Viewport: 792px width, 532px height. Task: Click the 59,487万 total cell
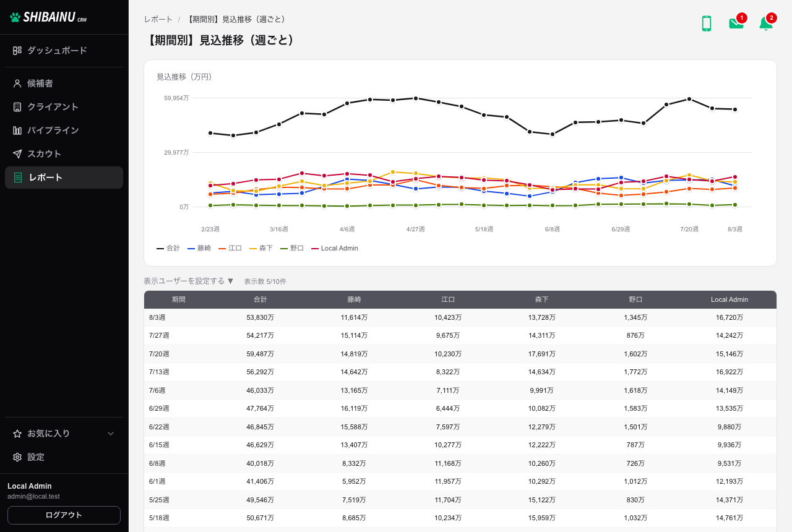(260, 354)
